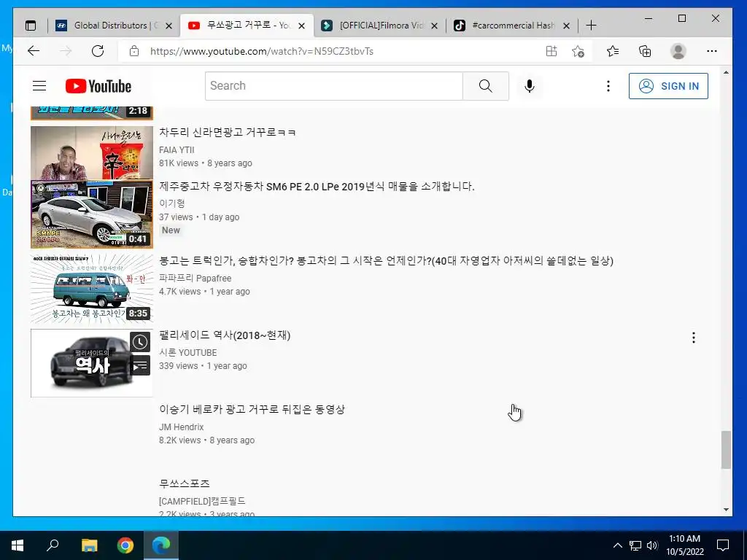Open the SM6 PE silver car thumbnail
747x560 pixels.
(92, 214)
